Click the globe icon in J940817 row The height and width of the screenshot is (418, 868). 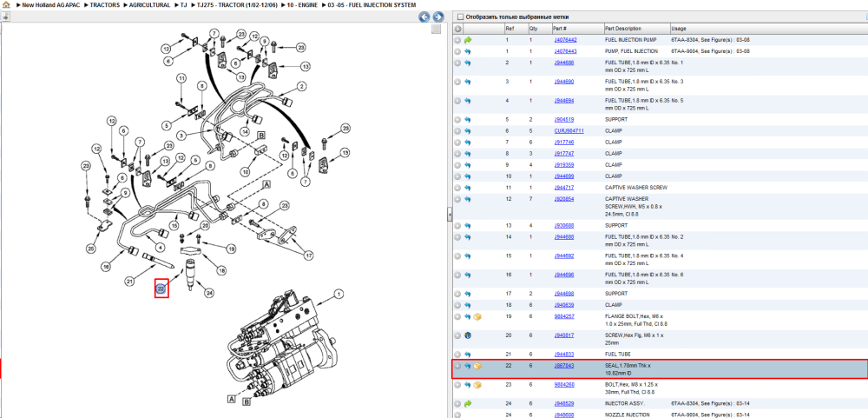(468, 335)
